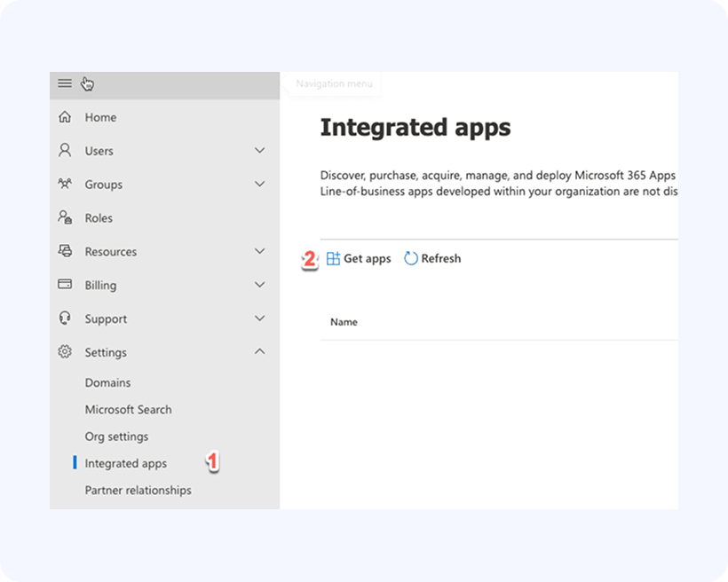Sort by the Name column header
728x582 pixels.
click(x=344, y=322)
